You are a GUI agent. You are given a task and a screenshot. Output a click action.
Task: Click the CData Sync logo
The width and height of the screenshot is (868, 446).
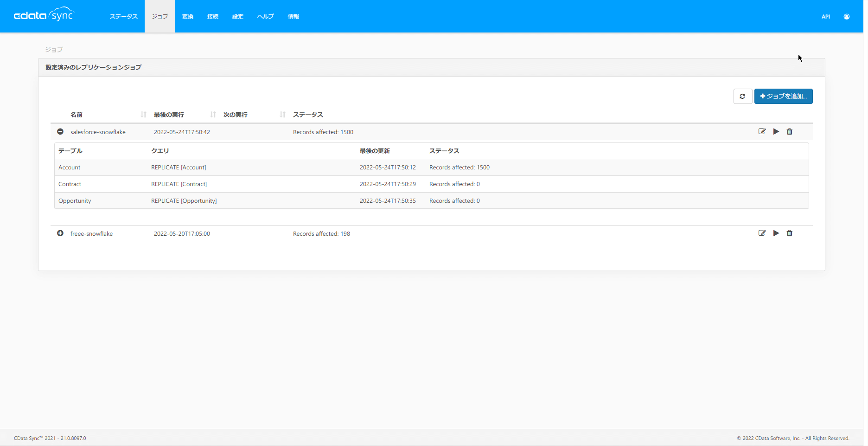pyautogui.click(x=44, y=15)
